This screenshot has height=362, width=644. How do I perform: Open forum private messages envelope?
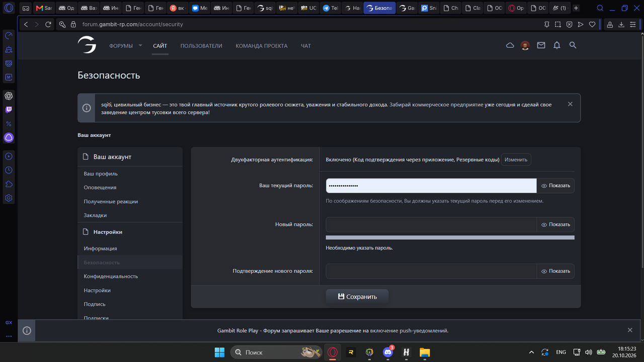coord(541,45)
